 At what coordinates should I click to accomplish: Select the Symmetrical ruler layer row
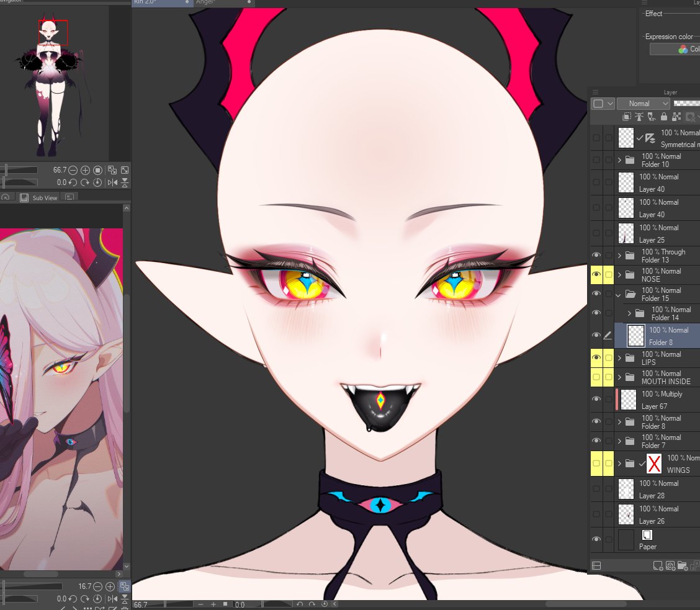point(657,138)
